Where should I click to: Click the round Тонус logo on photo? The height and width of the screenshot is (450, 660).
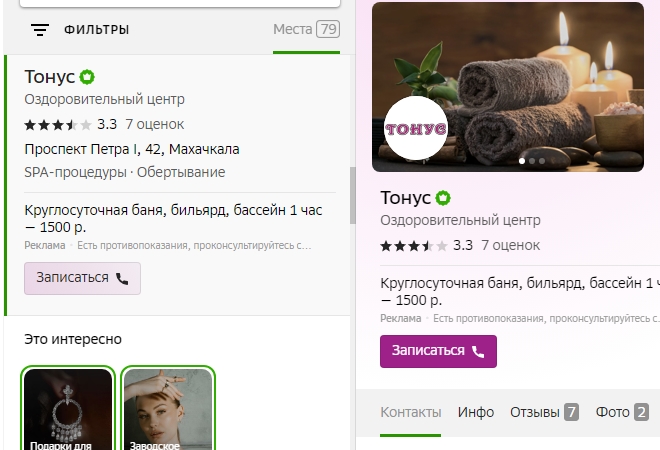coord(415,129)
